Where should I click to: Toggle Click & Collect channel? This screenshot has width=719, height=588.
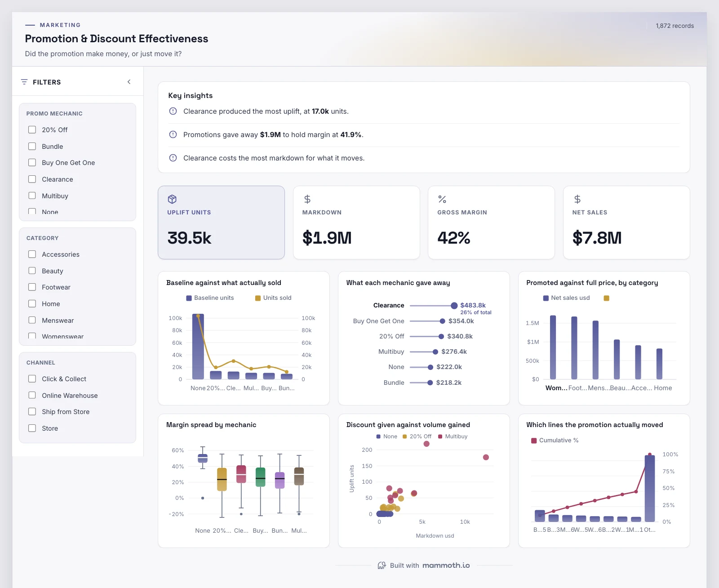[32, 379]
